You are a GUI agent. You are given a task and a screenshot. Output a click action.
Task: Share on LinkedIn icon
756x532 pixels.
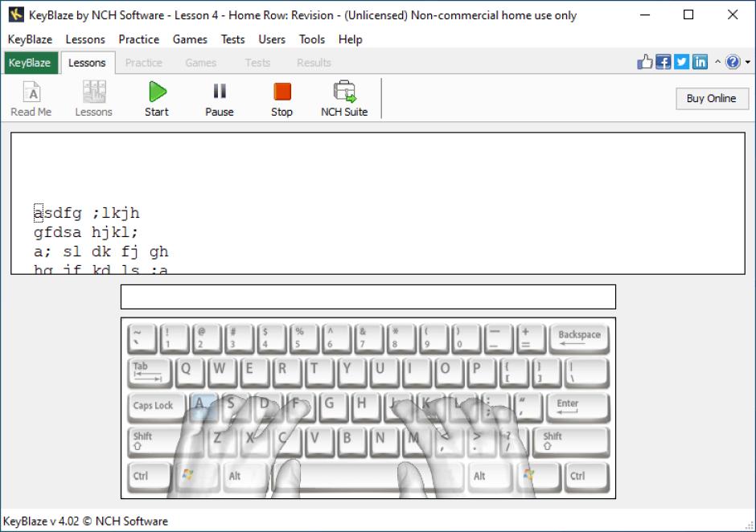click(700, 62)
